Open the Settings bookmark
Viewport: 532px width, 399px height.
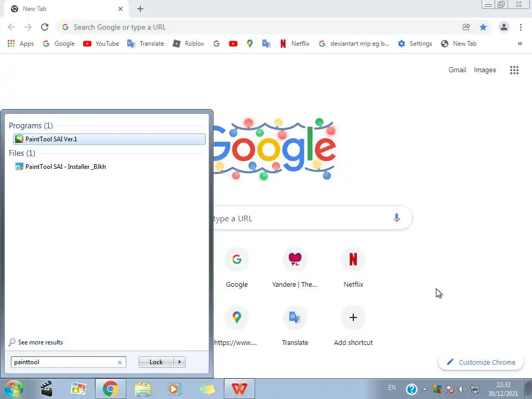415,44
